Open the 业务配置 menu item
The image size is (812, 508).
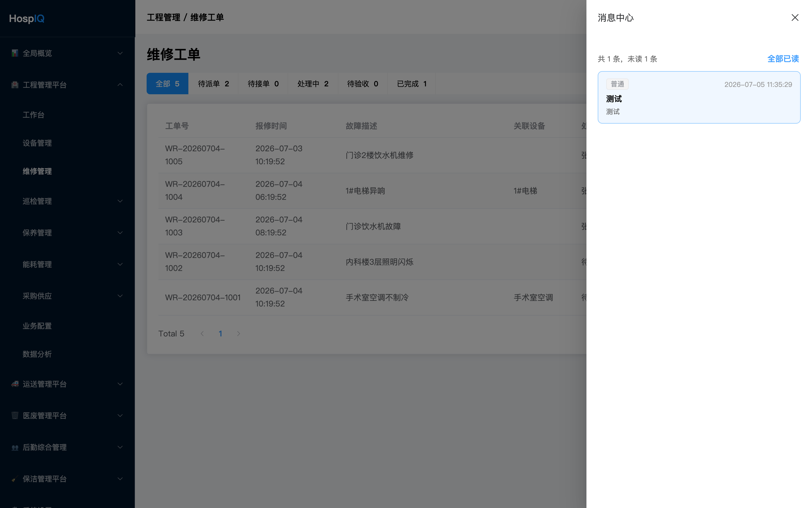click(67, 326)
